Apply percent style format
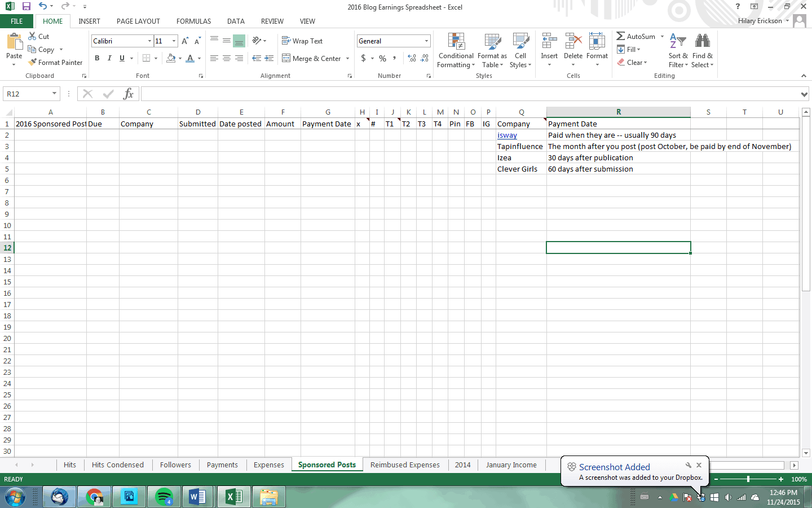This screenshot has width=812, height=508. [x=383, y=58]
